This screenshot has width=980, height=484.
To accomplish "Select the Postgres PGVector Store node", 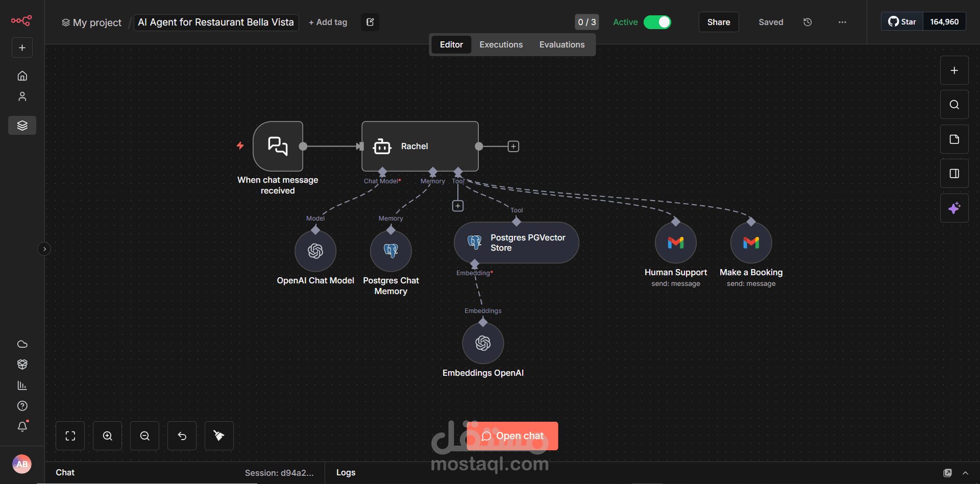I will pyautogui.click(x=517, y=243).
